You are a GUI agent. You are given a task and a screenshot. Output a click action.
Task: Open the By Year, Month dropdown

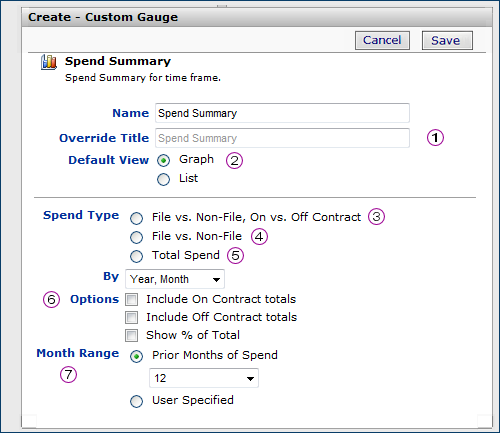pos(175,279)
